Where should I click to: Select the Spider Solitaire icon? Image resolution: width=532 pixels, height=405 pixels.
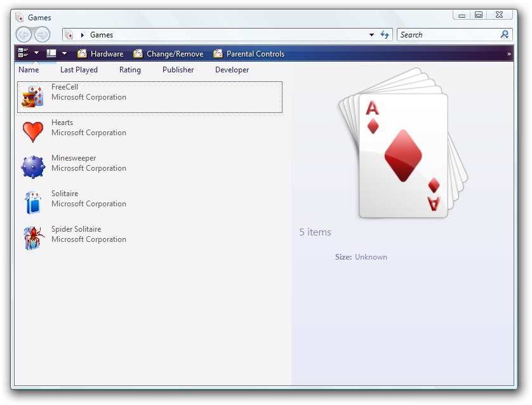click(32, 239)
